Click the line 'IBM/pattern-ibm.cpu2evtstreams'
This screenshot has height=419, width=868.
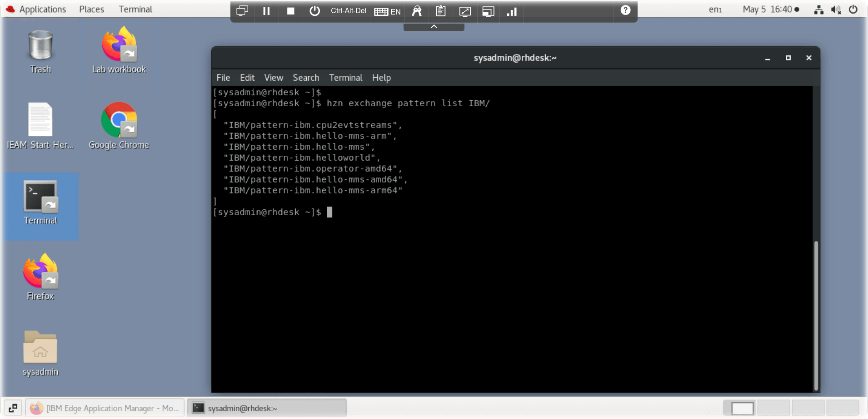point(313,125)
